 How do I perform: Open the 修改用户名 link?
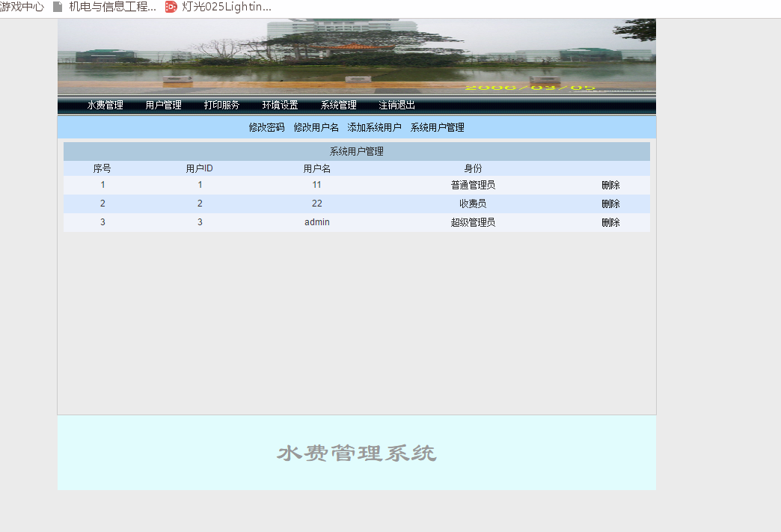point(316,127)
